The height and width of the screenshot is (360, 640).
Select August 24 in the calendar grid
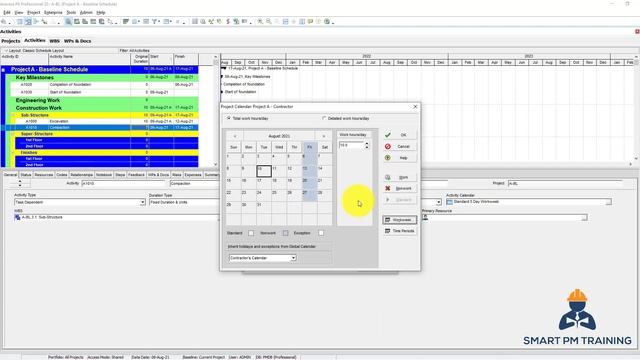pos(264,195)
